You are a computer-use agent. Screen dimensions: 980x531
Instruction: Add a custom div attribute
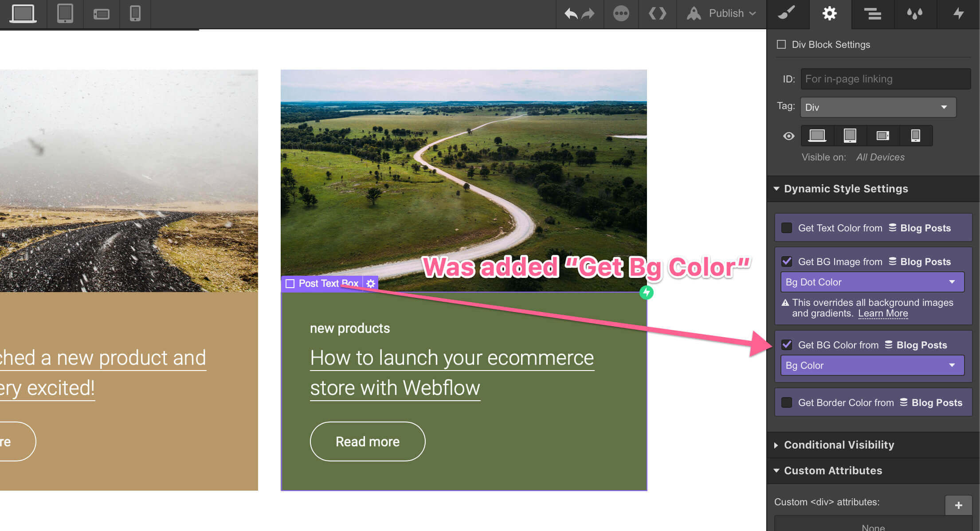958,505
